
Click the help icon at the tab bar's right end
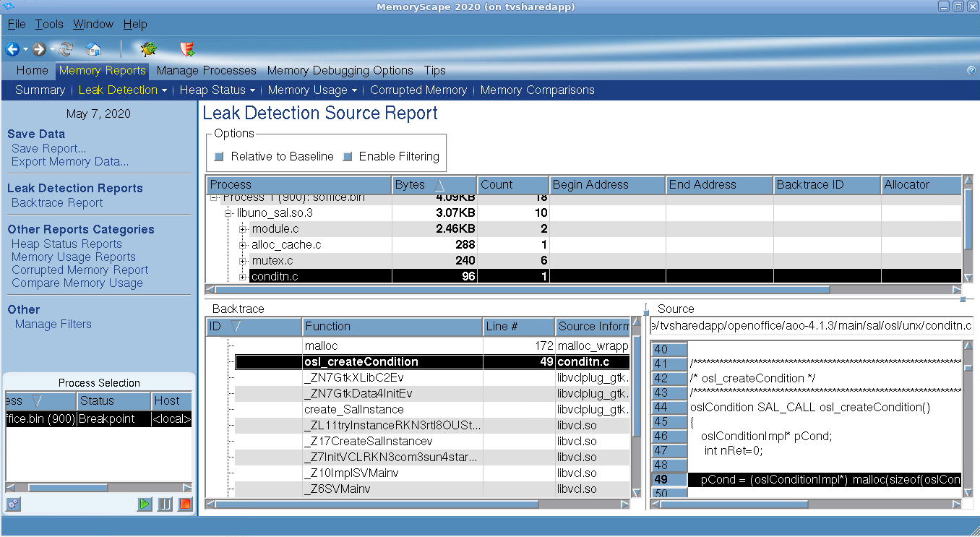(971, 71)
